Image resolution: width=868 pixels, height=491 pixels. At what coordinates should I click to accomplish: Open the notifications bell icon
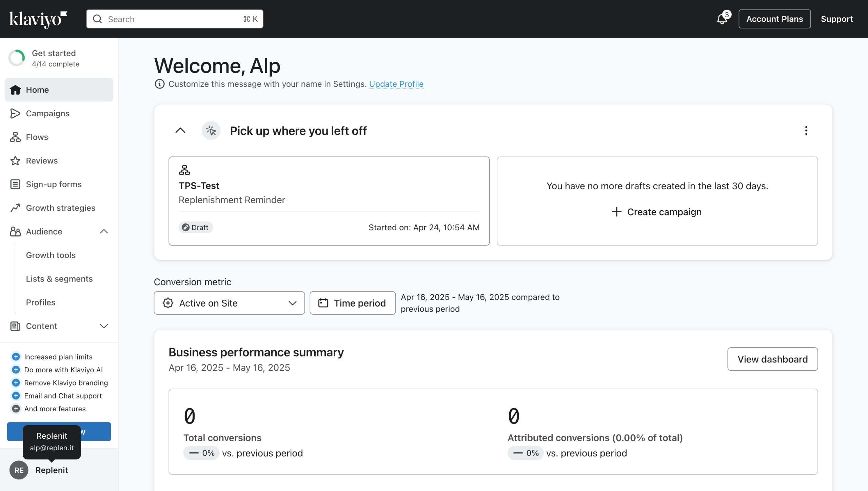point(722,19)
